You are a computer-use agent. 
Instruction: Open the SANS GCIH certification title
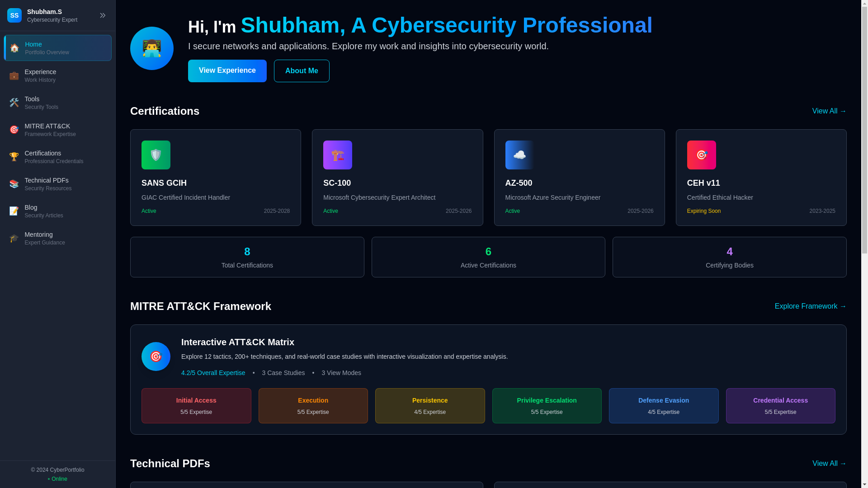click(164, 183)
